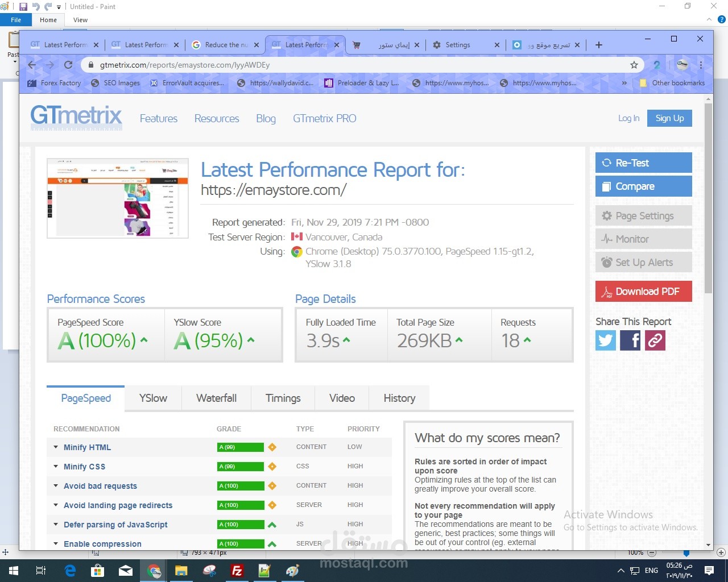Close the 'Reduce the nu' Google tab
The height and width of the screenshot is (582, 728).
(x=257, y=45)
